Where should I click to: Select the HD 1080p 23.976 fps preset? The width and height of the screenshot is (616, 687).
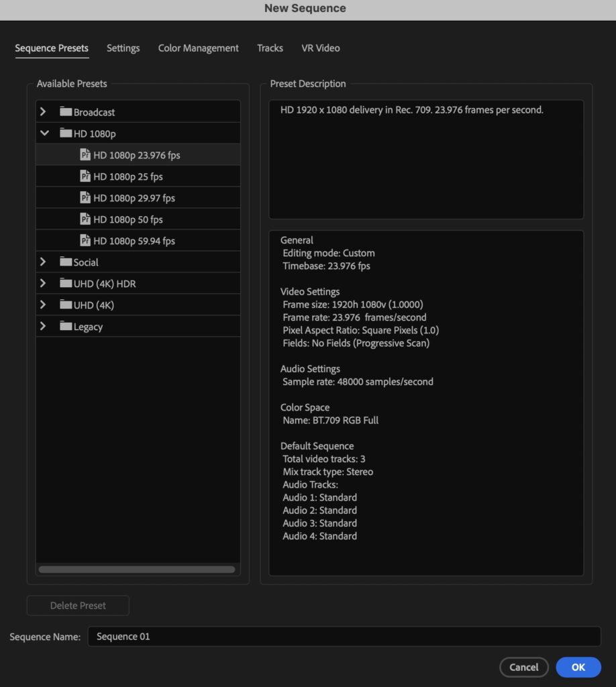coord(138,155)
